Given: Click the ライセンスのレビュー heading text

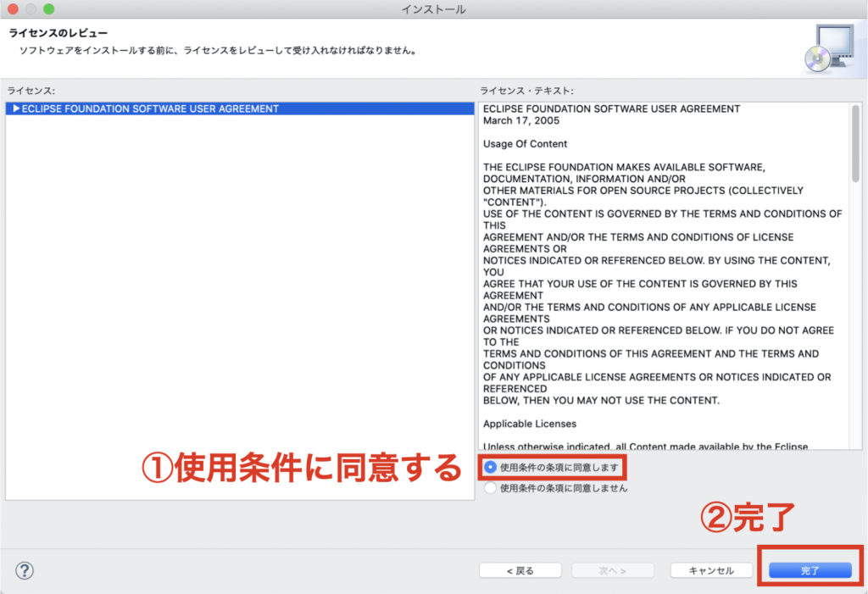Looking at the screenshot, I should [58, 33].
